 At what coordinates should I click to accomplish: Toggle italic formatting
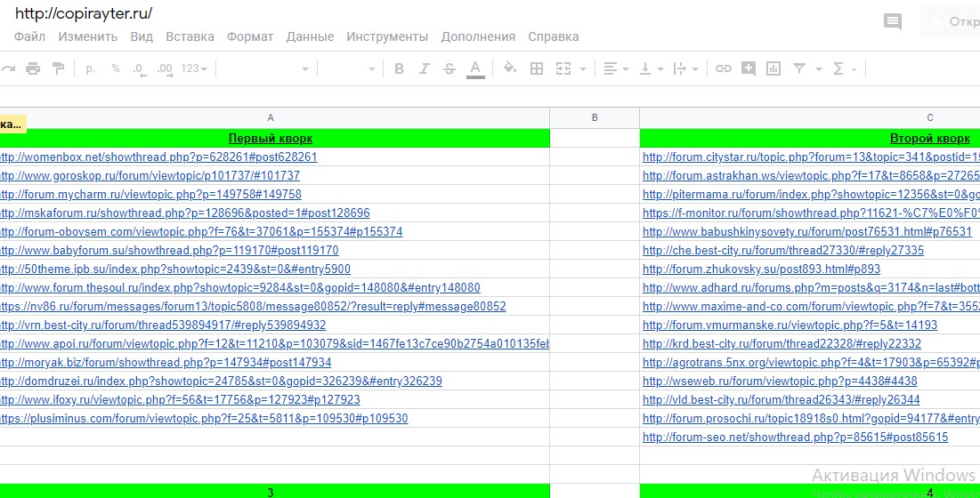coord(425,68)
